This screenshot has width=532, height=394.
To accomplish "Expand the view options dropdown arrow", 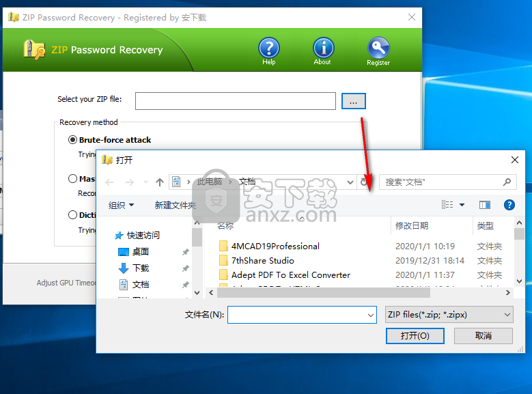I will pyautogui.click(x=462, y=205).
